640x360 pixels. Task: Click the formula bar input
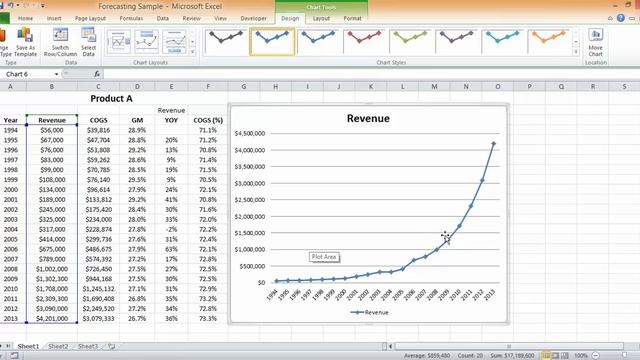[x=371, y=74]
